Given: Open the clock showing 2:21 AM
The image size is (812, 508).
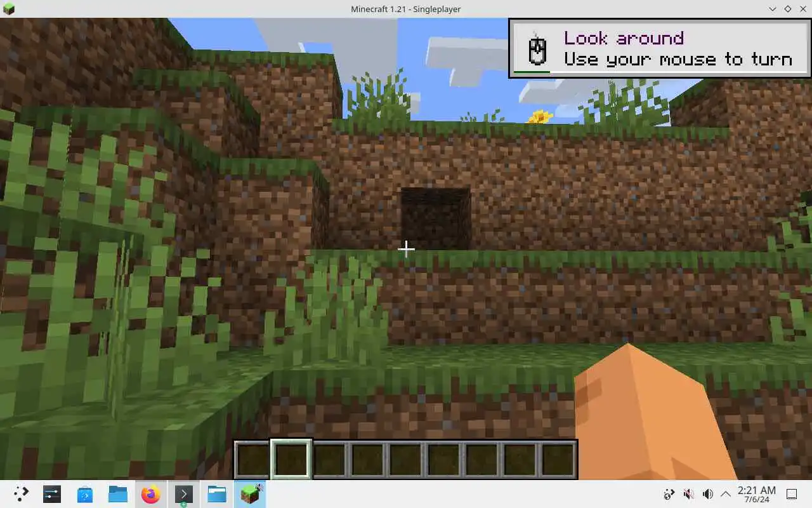Looking at the screenshot, I should (x=756, y=494).
